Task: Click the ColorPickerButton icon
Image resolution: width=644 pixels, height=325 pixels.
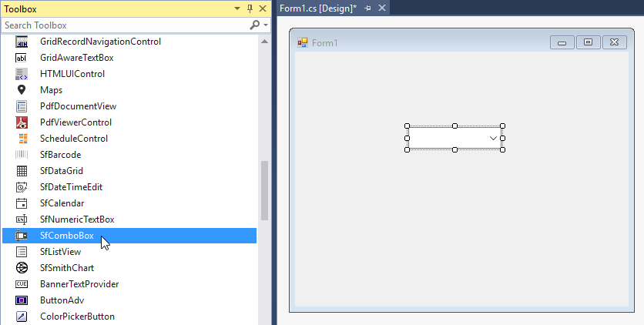Action: coord(22,317)
